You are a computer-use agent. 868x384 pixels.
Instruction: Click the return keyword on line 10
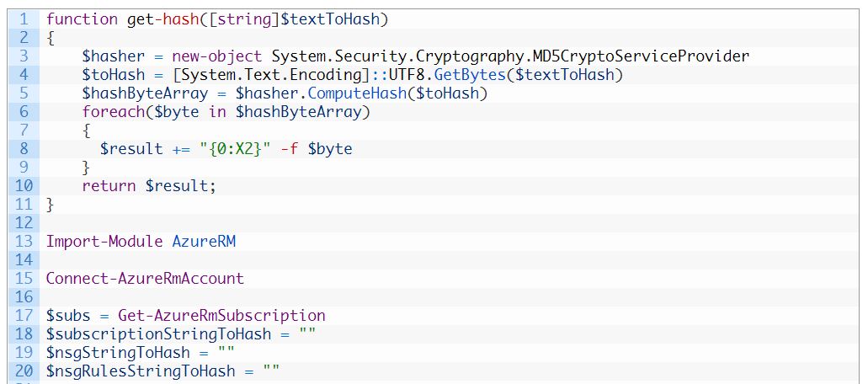click(109, 186)
